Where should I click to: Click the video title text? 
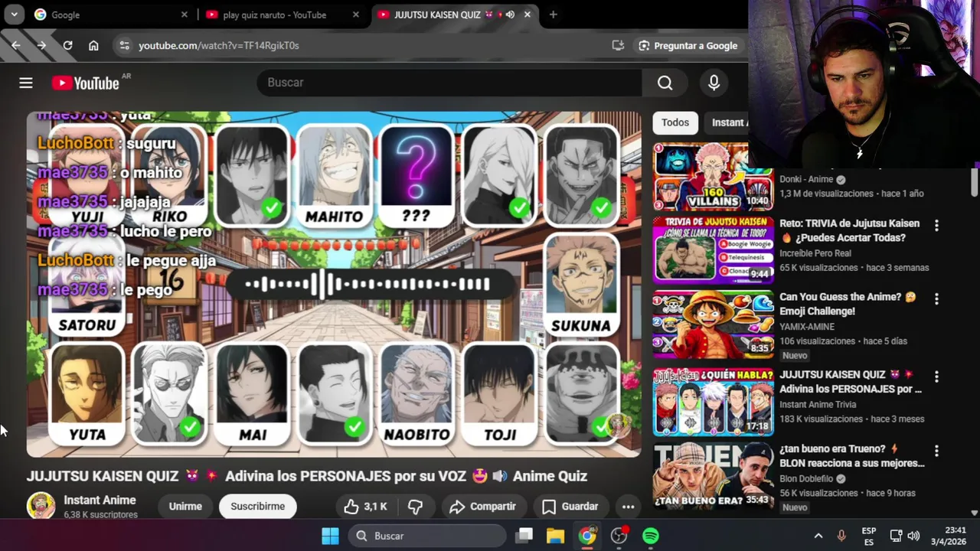coord(307,476)
